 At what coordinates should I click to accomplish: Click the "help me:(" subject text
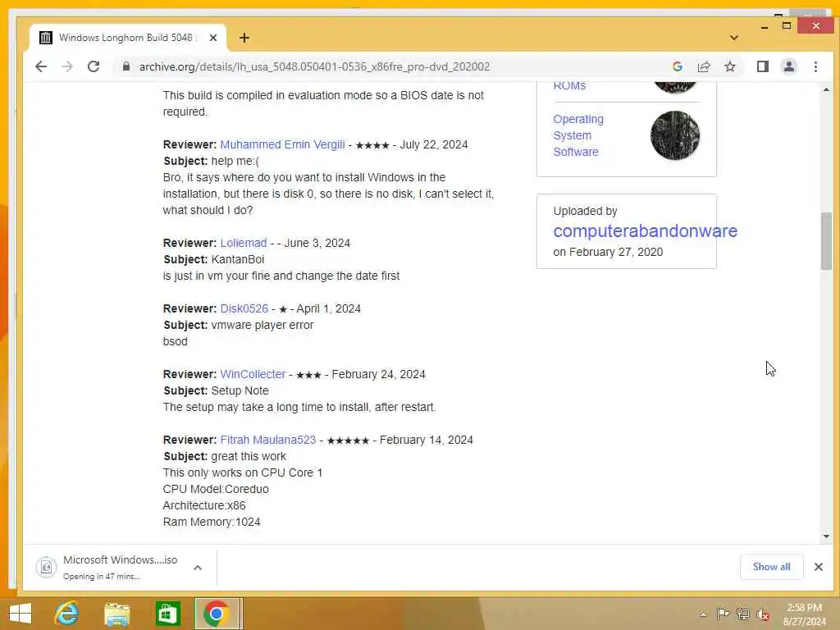click(235, 162)
